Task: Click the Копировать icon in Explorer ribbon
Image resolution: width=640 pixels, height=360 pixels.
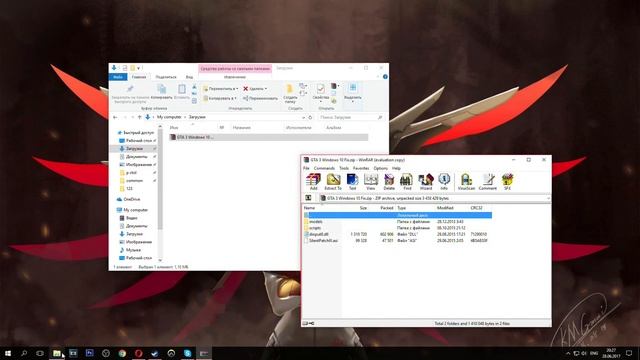Action: (x=162, y=92)
